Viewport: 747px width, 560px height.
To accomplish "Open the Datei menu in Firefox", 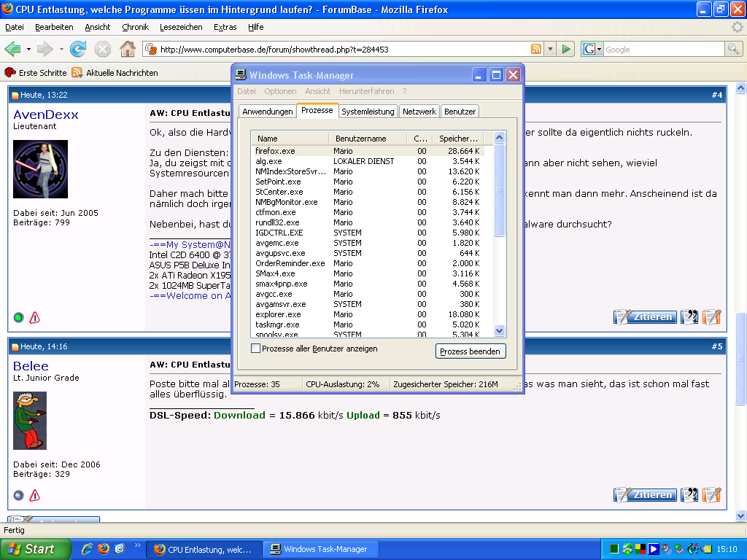I will (x=15, y=27).
